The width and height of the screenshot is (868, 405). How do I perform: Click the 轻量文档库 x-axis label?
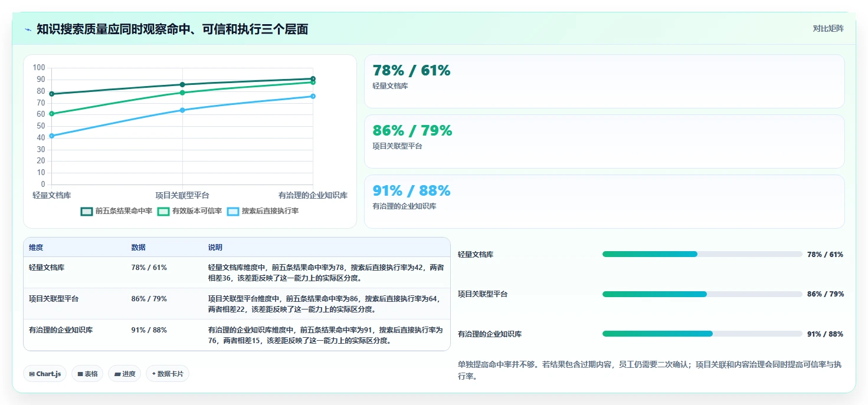click(x=52, y=195)
